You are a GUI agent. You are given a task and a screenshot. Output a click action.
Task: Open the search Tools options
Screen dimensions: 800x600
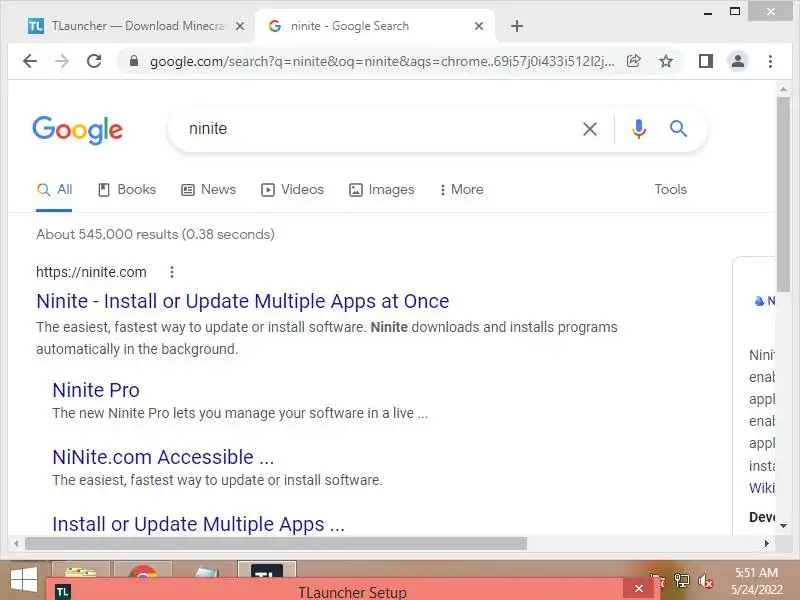pyautogui.click(x=670, y=190)
